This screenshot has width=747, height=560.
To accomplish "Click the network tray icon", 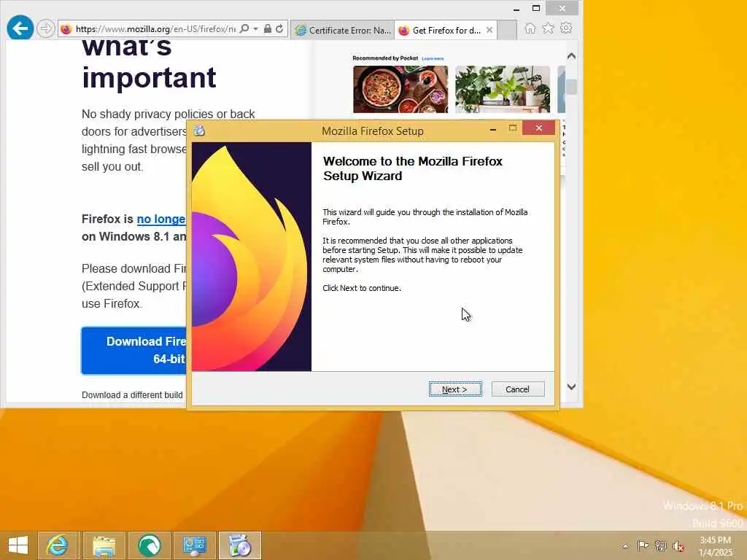I will 660,545.
